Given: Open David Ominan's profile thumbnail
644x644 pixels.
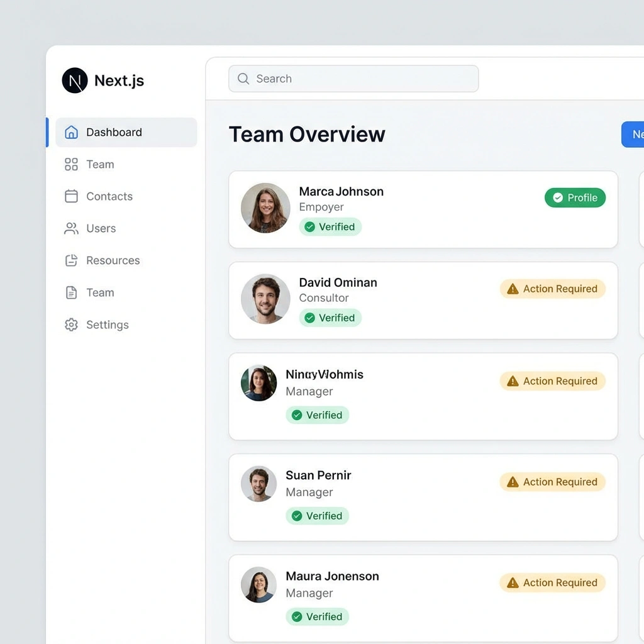Looking at the screenshot, I should click(x=265, y=299).
